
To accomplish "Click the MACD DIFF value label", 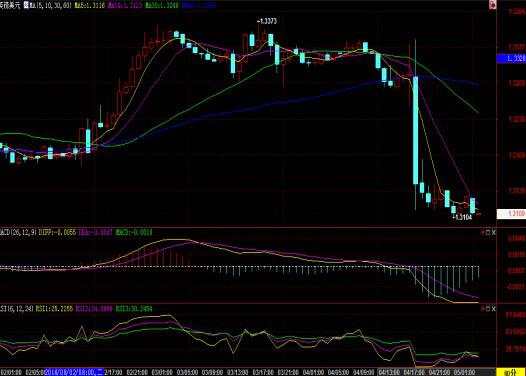I will pyautogui.click(x=57, y=232).
